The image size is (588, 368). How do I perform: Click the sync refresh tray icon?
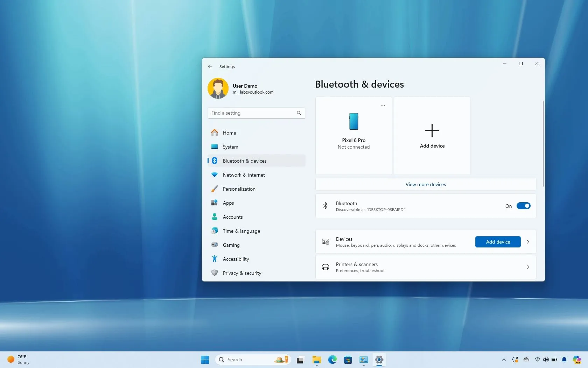point(515,360)
